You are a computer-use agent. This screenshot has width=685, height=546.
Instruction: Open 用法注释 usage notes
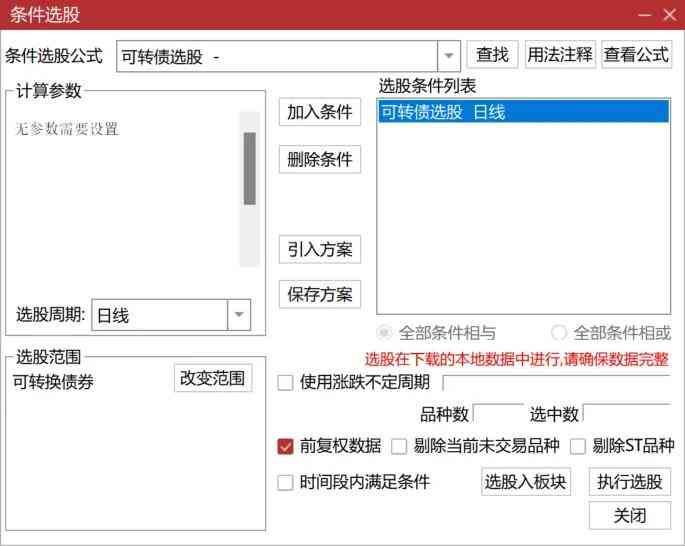point(560,55)
